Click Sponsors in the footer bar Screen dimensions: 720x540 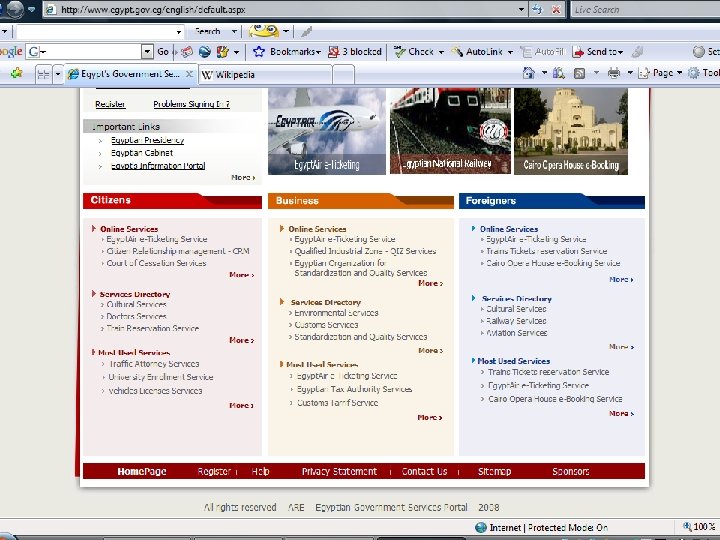[x=571, y=472]
